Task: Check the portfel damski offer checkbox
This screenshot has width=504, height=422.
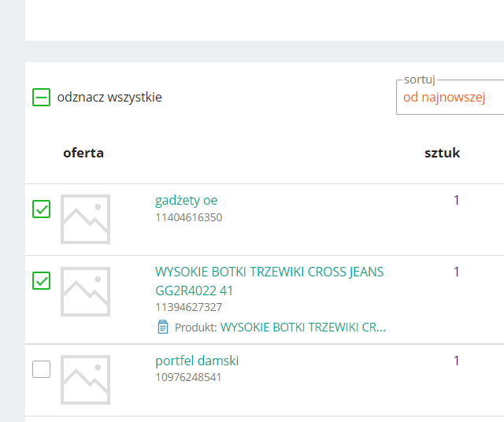Action: pos(41,368)
